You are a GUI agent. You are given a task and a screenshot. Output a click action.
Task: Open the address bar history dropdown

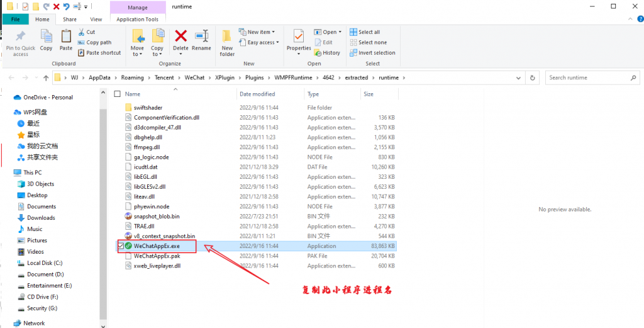click(519, 77)
